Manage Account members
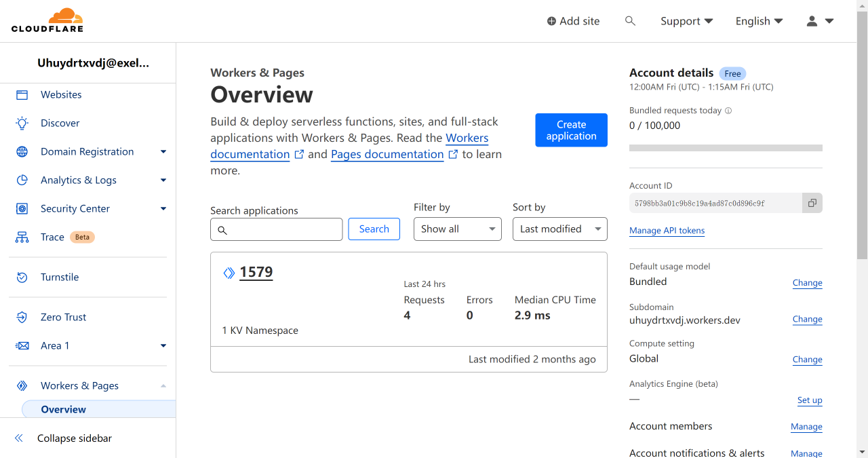This screenshot has height=458, width=868. 806,427
